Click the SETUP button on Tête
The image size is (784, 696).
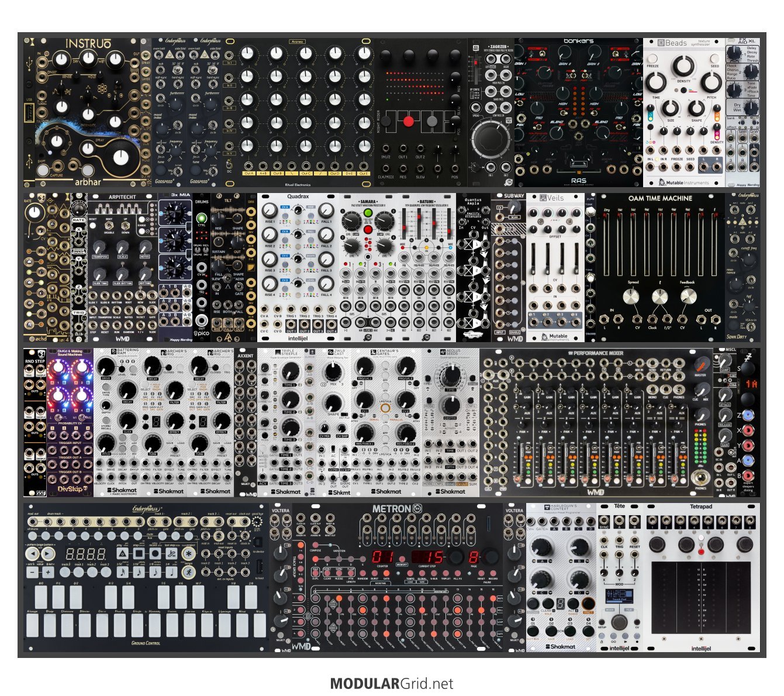pos(602,622)
